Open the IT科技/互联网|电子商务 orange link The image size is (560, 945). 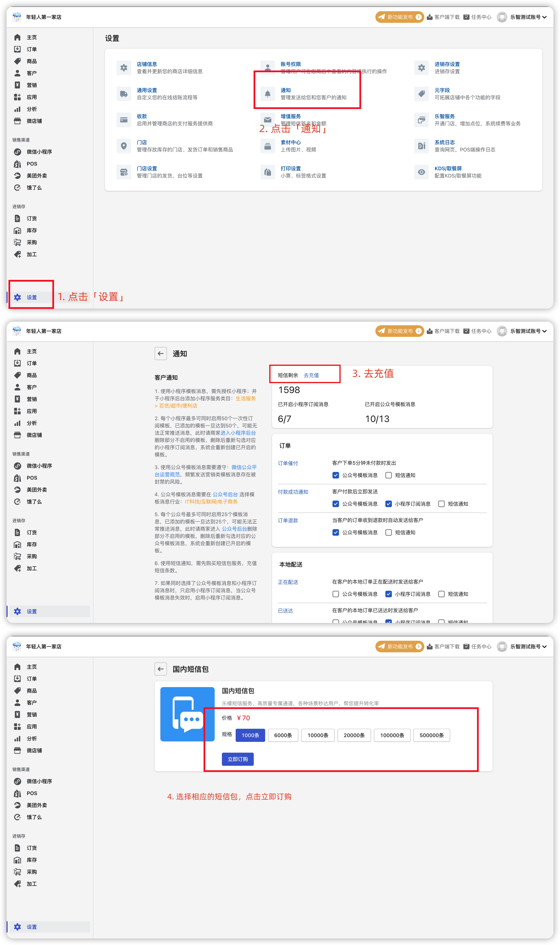click(211, 502)
